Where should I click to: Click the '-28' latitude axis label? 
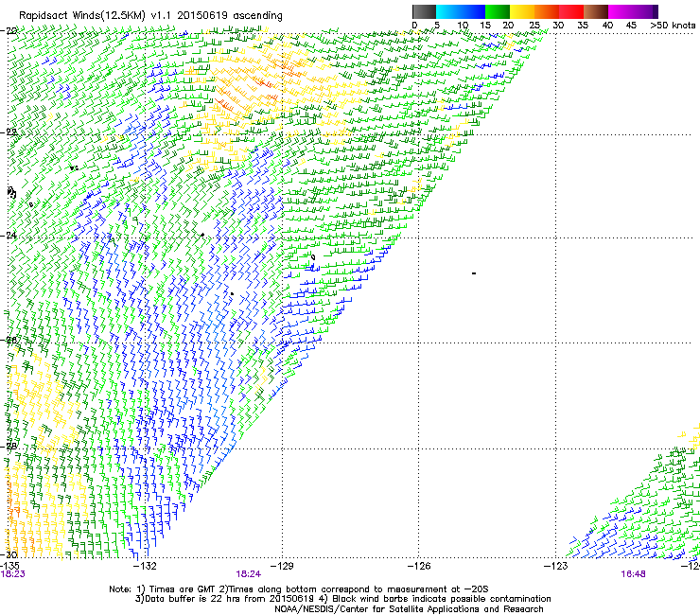coord(9,446)
